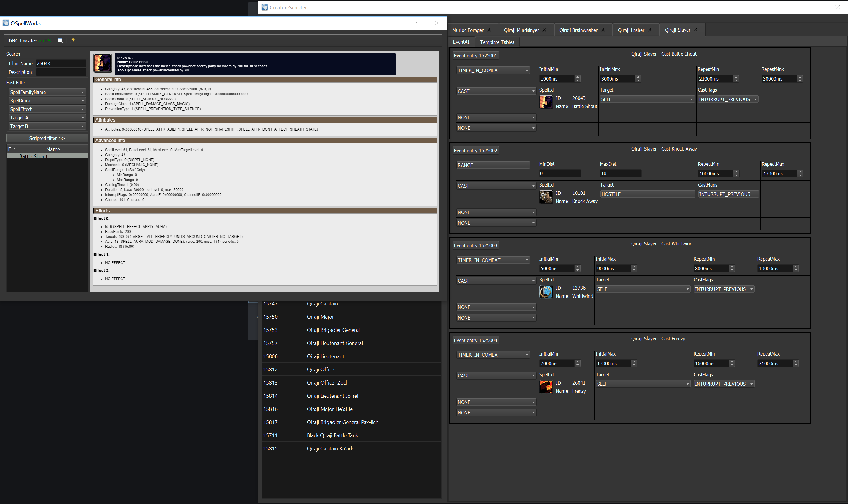Click the QSpellWorks help question mark button
The height and width of the screenshot is (504, 848).
416,23
